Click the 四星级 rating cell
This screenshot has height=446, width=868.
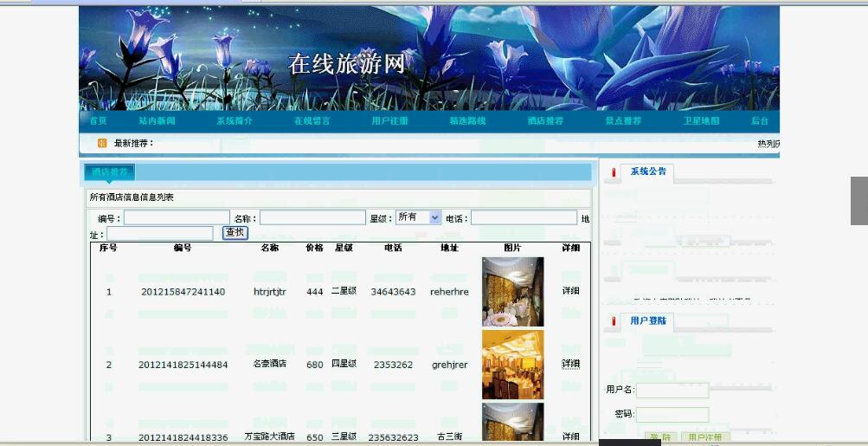coord(344,364)
